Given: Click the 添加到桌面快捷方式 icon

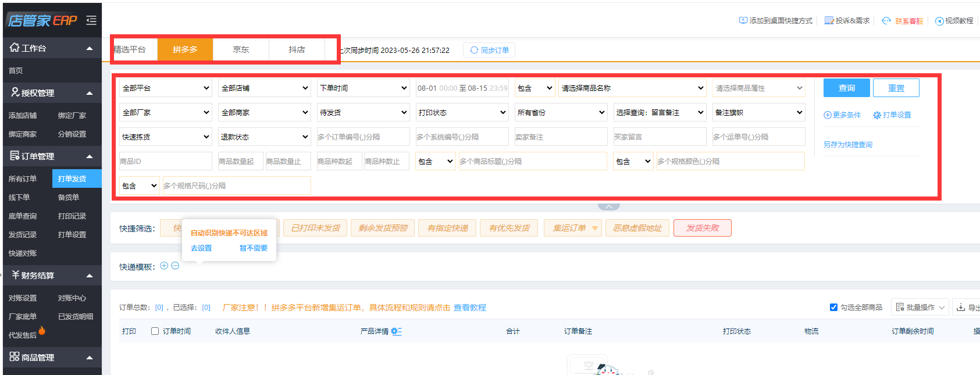Looking at the screenshot, I should point(743,20).
